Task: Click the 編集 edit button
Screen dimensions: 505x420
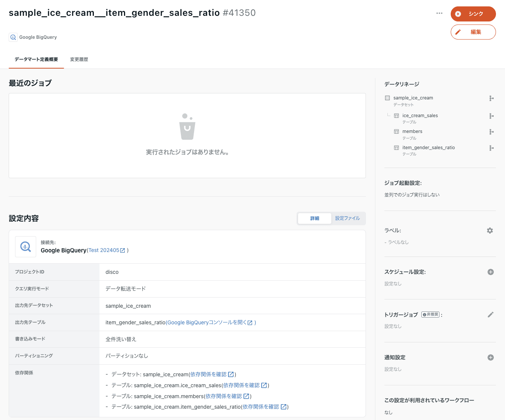Action: 473,32
